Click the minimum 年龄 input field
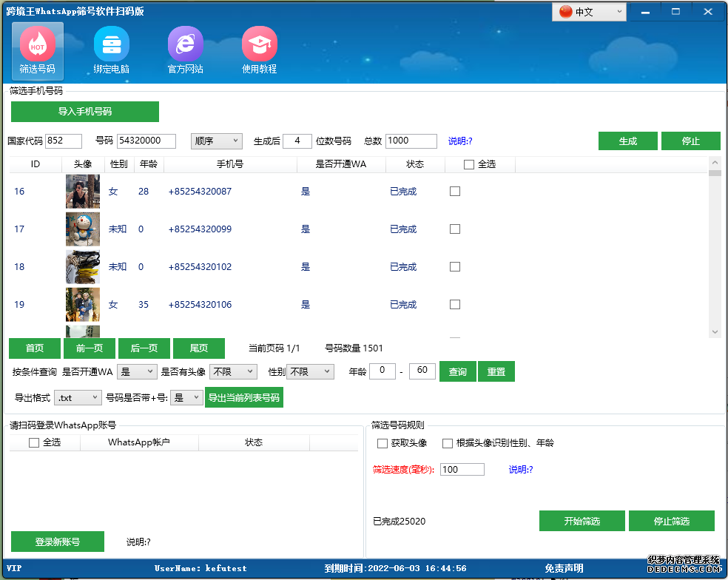This screenshot has height=580, width=728. 382,371
